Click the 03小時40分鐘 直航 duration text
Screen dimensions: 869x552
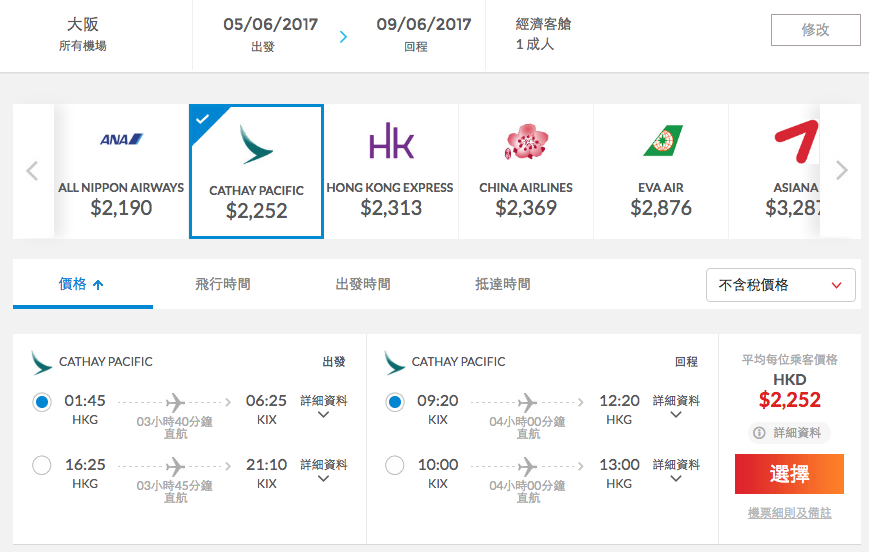175,427
